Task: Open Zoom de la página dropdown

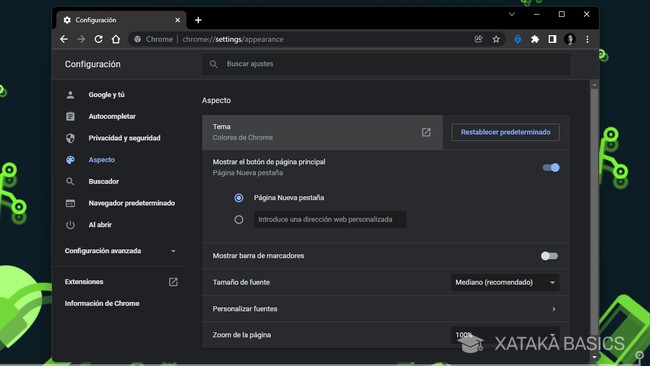Action: pyautogui.click(x=505, y=335)
